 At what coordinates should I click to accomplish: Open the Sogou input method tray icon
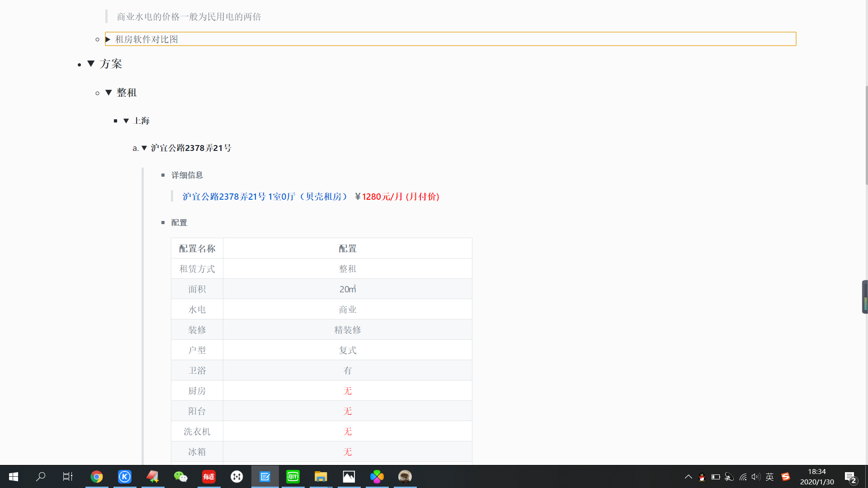pyautogui.click(x=786, y=477)
